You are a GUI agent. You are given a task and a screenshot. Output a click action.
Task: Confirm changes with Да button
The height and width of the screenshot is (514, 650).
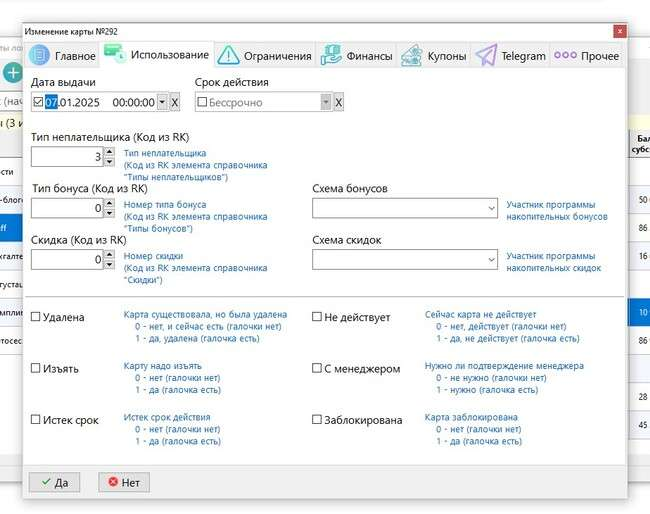[x=53, y=482]
